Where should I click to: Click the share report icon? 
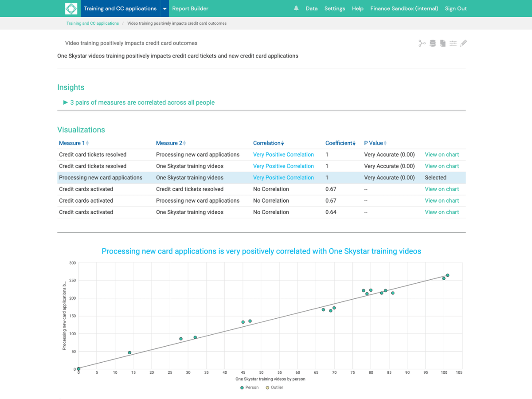point(422,43)
